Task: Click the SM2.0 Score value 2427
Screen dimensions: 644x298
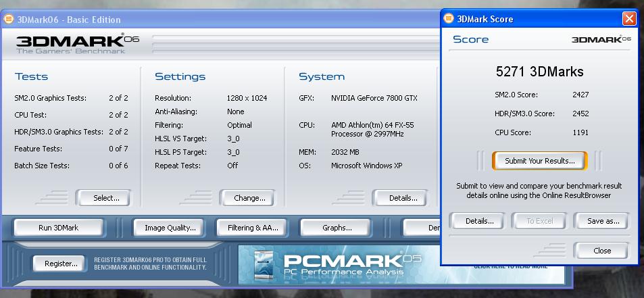Action: (580, 95)
